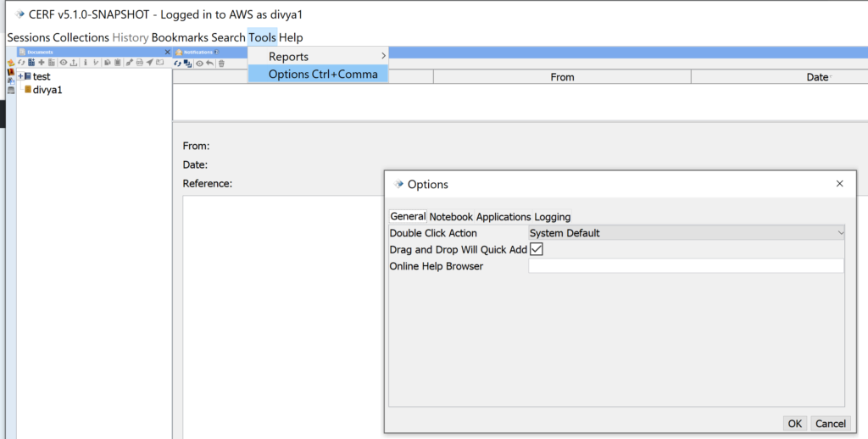Viewport: 868px width, 439px height.
Task: Click refresh icon in Documents toolbar
Action: [x=21, y=63]
